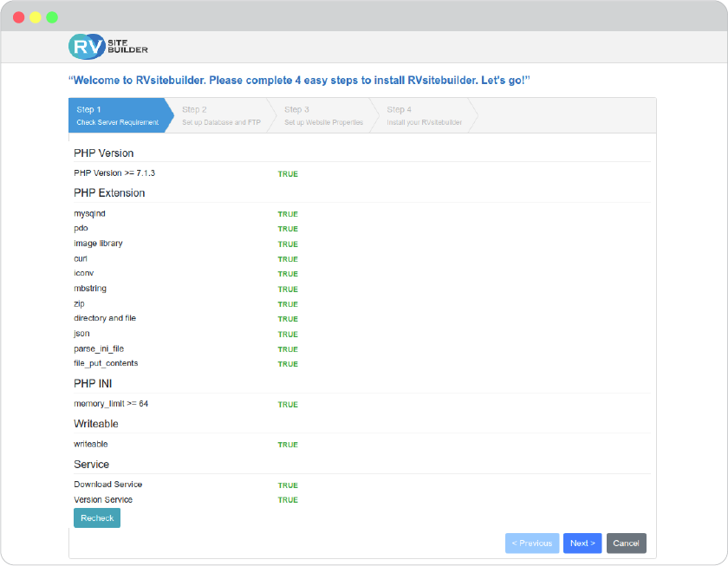This screenshot has height=566, width=728.
Task: Click the yellow minimize window button
Action: point(36,17)
